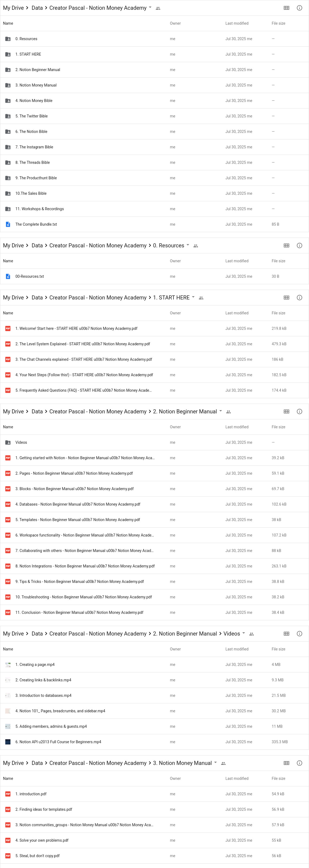Show info panel for 0. Resources folder

pos(299,246)
